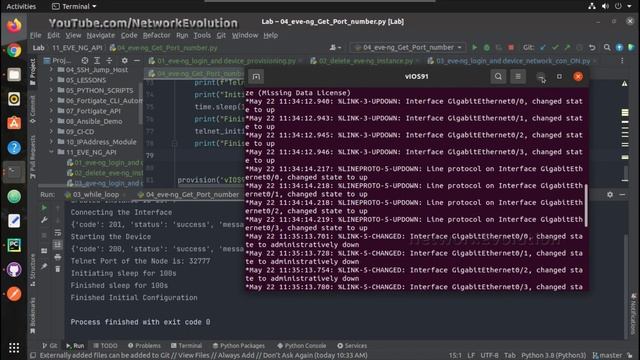Viewport: 640px width, 360px height.
Task: Open Run panel settings gear
Action: 610,195
